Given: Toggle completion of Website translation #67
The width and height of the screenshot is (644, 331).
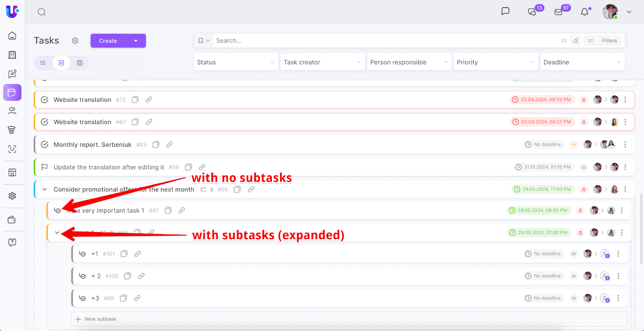Looking at the screenshot, I should [x=45, y=122].
